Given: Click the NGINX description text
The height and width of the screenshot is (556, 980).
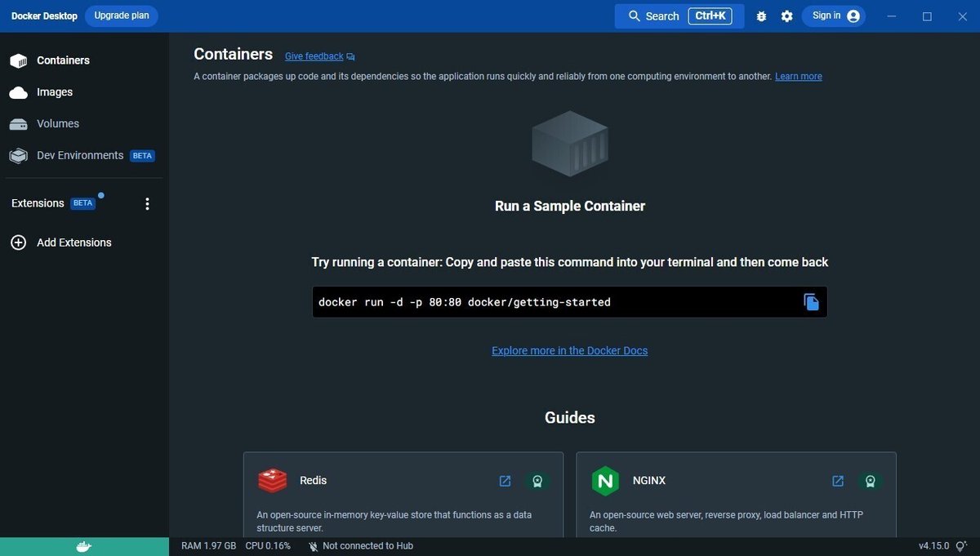Looking at the screenshot, I should 727,522.
